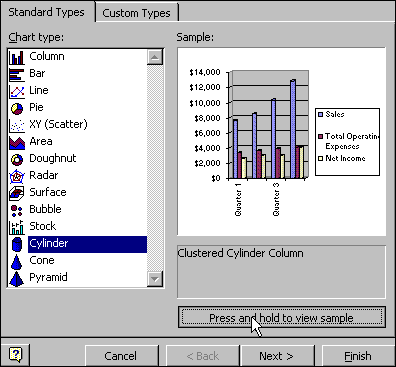
Task: Click the chart type scrollbar track
Action: pos(155,168)
